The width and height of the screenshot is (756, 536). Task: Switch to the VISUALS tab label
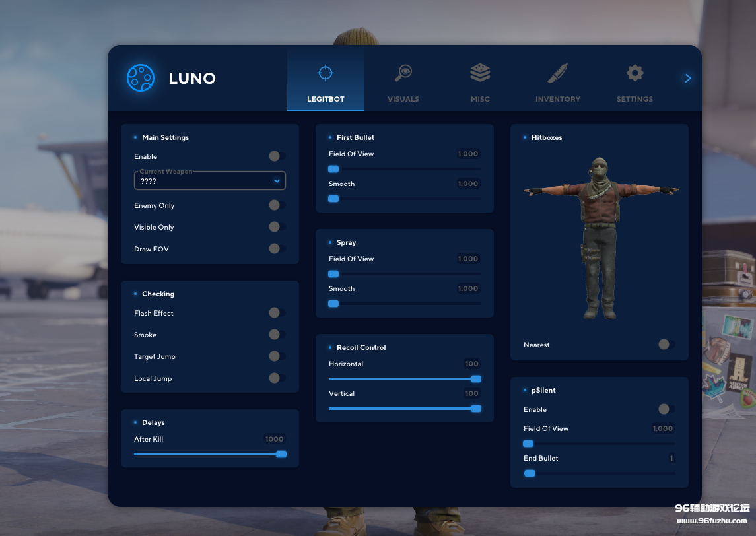[403, 99]
